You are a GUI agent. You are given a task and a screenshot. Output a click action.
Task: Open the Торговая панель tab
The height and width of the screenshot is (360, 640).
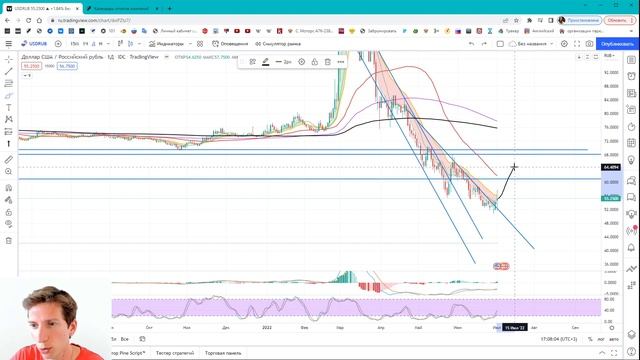(223, 353)
